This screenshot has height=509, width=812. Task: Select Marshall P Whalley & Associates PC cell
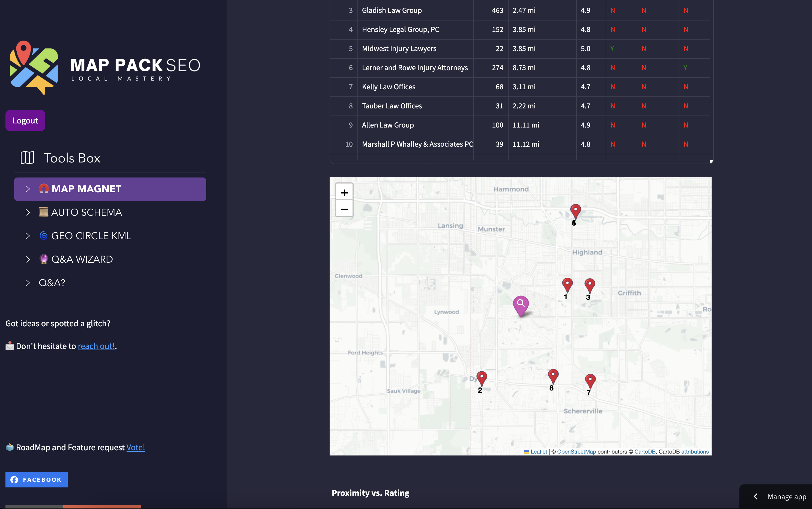416,144
